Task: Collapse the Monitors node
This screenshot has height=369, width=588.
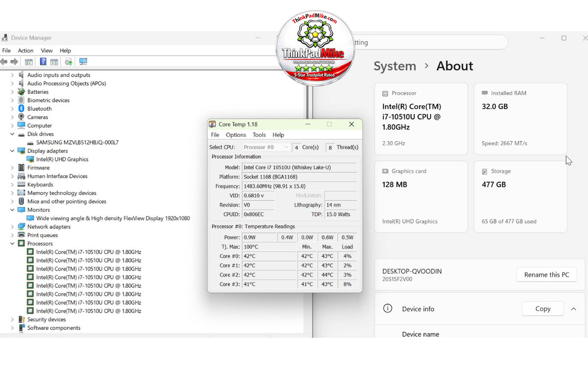Action: 12,210
